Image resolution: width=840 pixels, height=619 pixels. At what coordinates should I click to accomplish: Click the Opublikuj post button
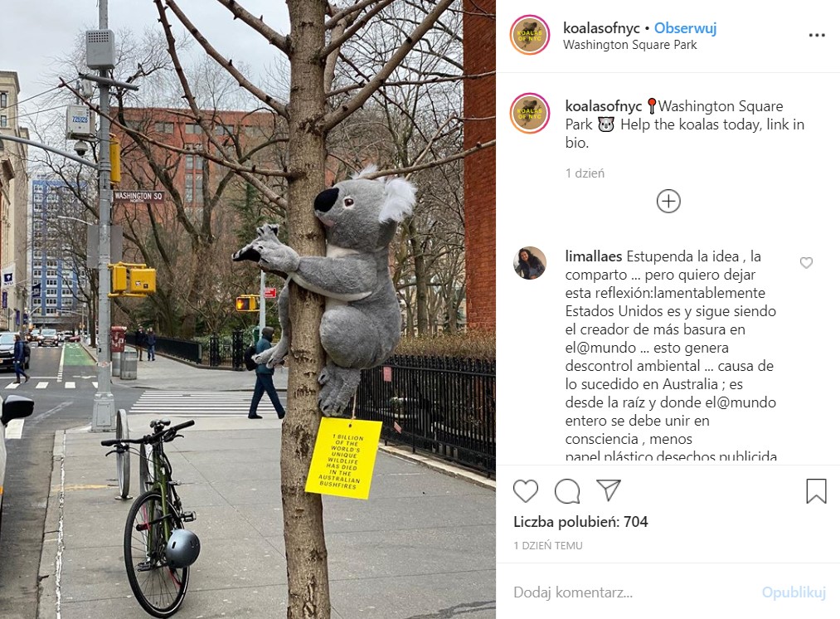[794, 592]
